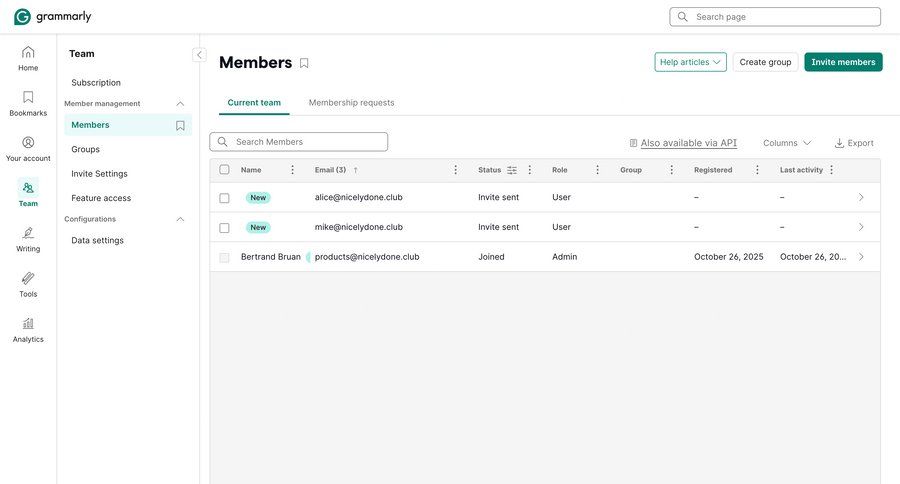Open Bookmarks in the sidebar
Viewport: 900px width, 484px height.
[28, 104]
